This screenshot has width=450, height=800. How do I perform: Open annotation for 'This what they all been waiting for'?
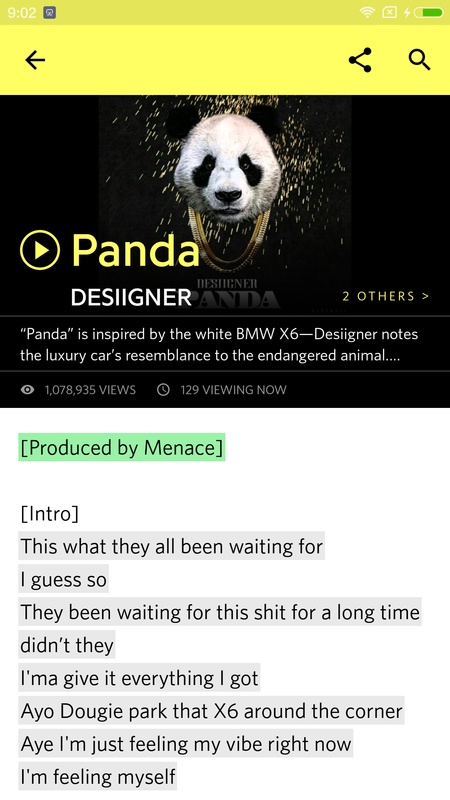coord(171,546)
